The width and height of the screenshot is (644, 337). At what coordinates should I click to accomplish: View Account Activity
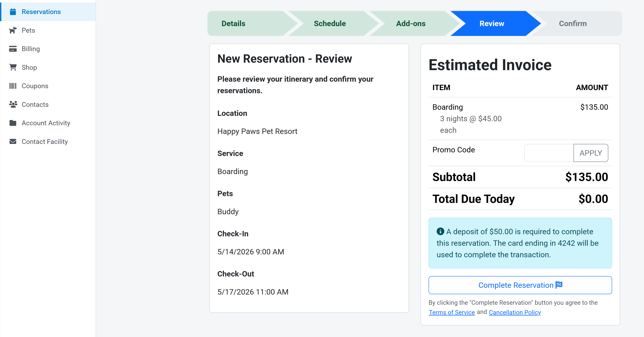pyautogui.click(x=48, y=123)
